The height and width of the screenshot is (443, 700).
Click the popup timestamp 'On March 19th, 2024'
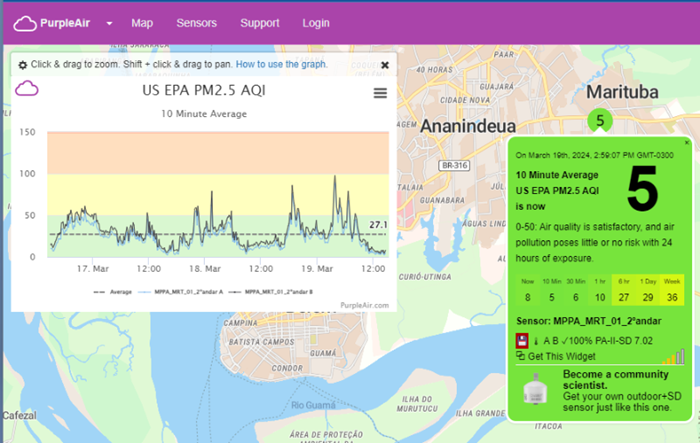595,155
